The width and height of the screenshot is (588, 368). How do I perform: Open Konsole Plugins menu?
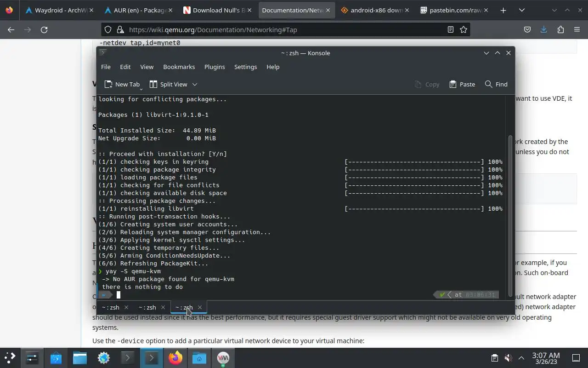pos(215,67)
